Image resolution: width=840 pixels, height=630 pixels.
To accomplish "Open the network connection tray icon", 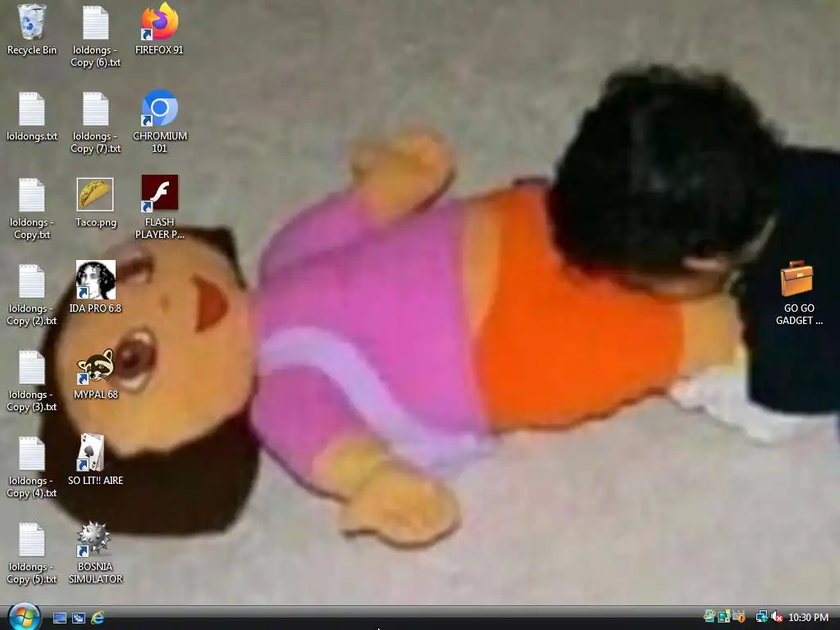I will [762, 617].
